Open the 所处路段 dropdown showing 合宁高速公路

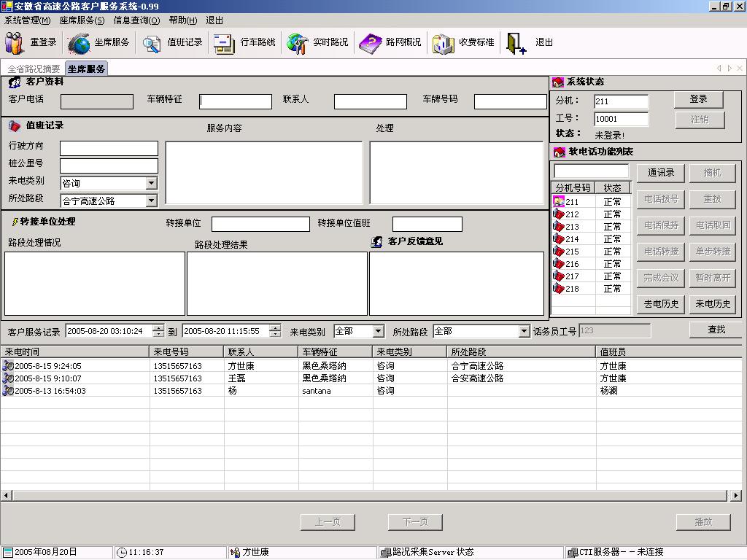pos(151,201)
